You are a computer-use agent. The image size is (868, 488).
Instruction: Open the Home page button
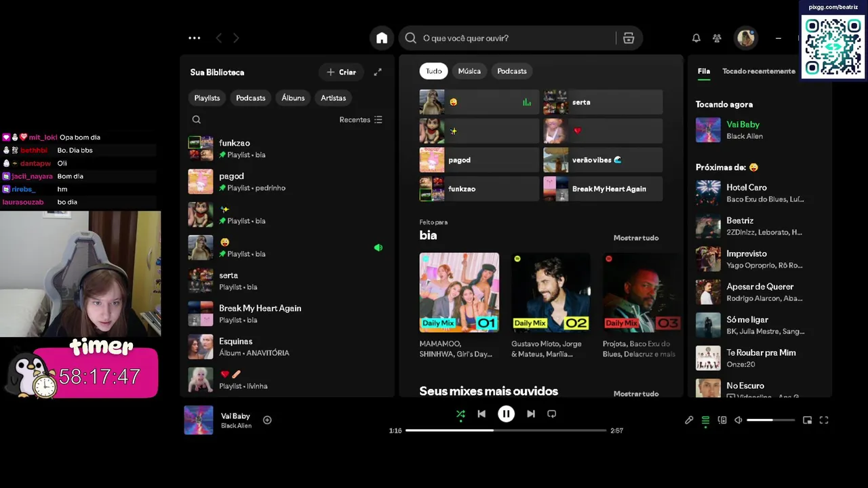(x=382, y=38)
